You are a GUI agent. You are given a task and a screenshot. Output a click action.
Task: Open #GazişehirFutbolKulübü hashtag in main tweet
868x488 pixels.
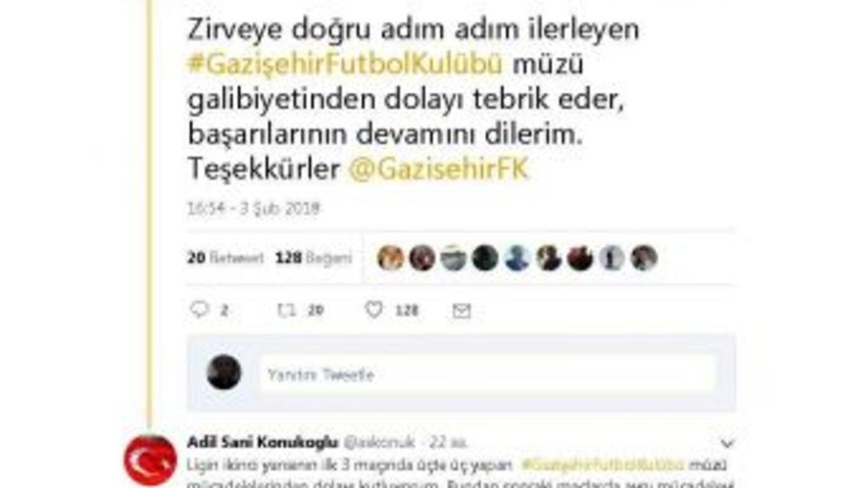(344, 64)
